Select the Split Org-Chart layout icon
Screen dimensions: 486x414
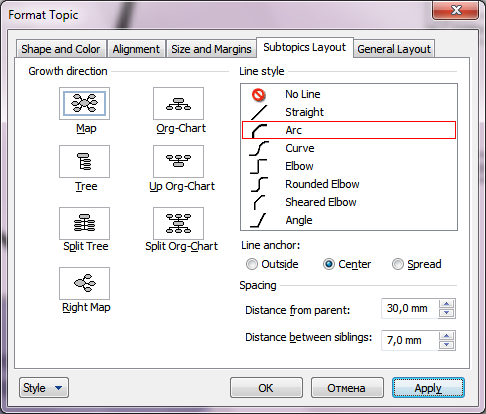point(178,223)
